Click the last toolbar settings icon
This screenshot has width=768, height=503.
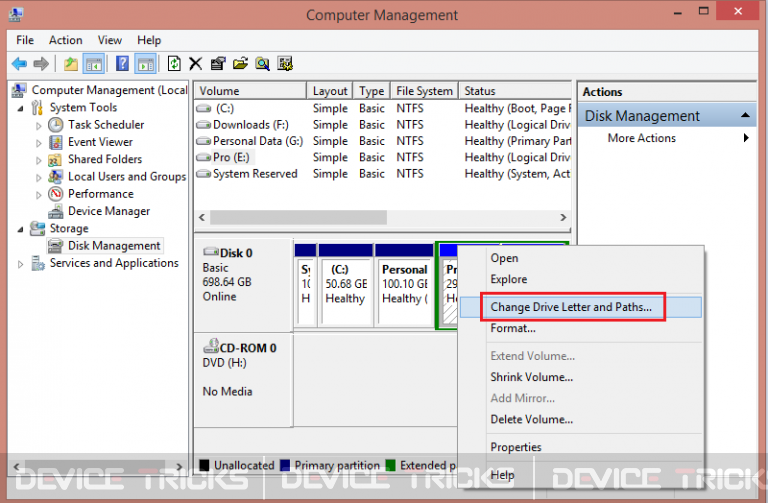[285, 64]
